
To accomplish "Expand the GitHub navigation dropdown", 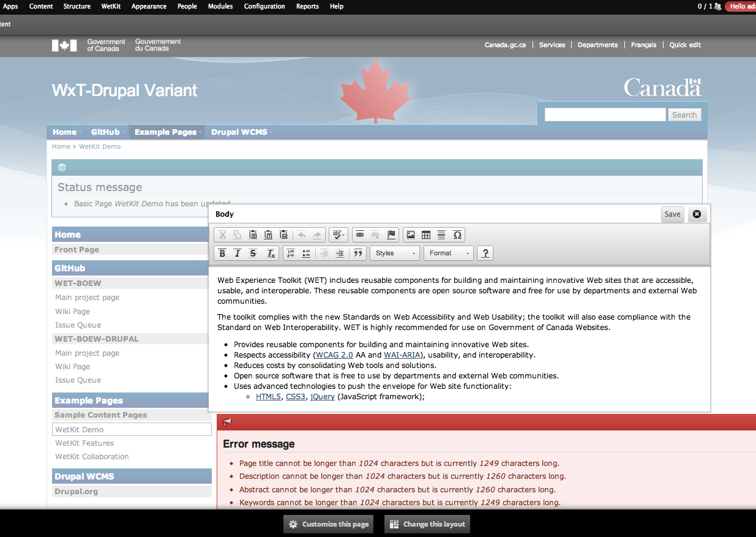I will tap(107, 132).
